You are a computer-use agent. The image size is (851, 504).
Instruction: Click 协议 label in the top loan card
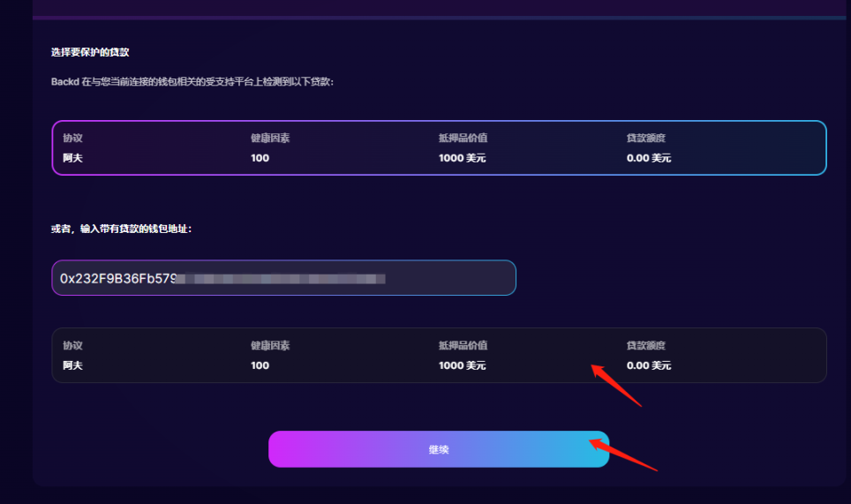pos(72,138)
